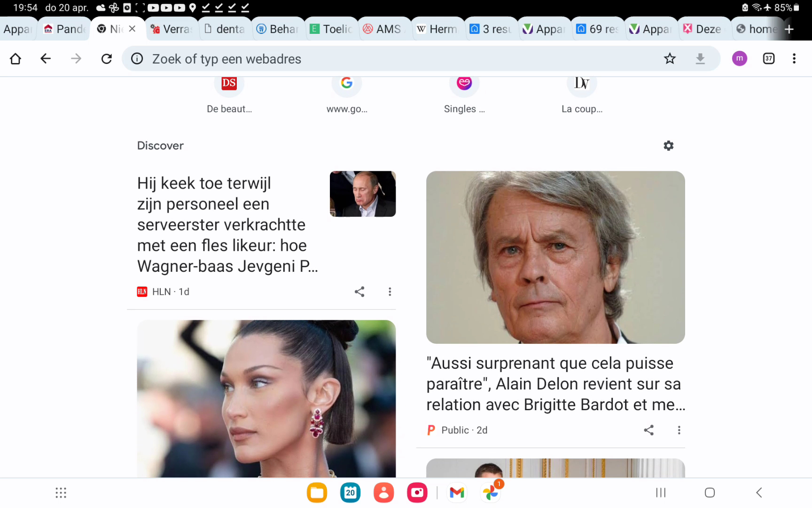812x508 pixels.
Task: Share the Alain Delon article
Action: click(x=648, y=430)
